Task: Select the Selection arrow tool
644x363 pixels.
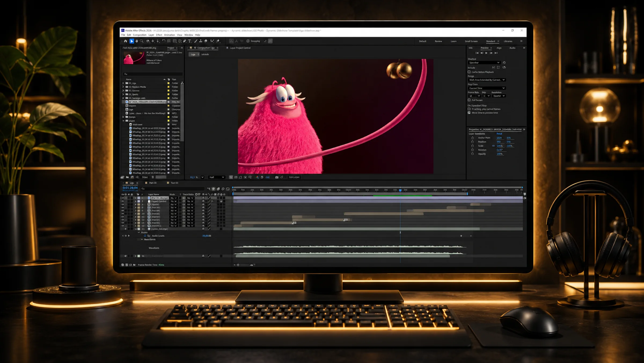Action: 131,41
